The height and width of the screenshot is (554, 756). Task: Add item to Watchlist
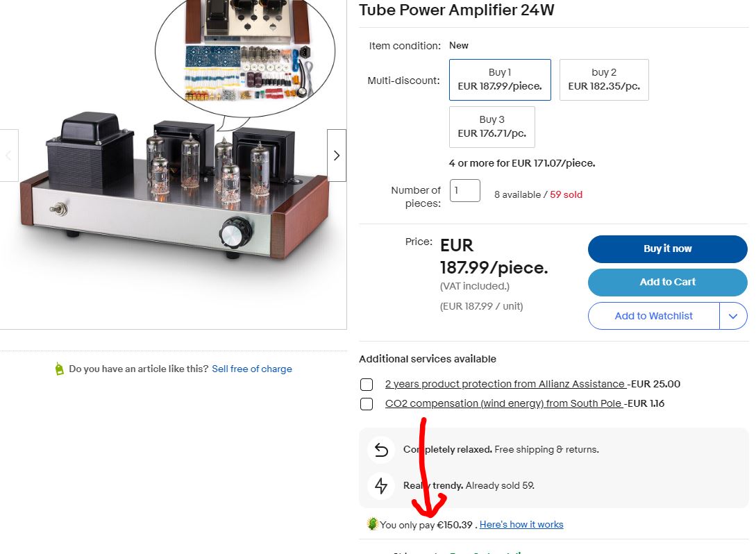point(654,316)
